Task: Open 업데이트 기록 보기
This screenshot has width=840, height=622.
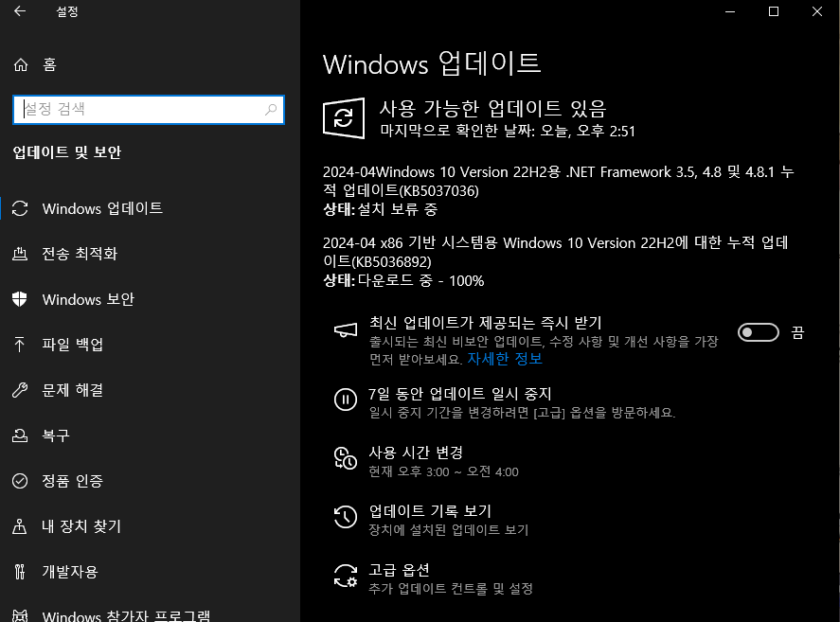Action: tap(430, 511)
